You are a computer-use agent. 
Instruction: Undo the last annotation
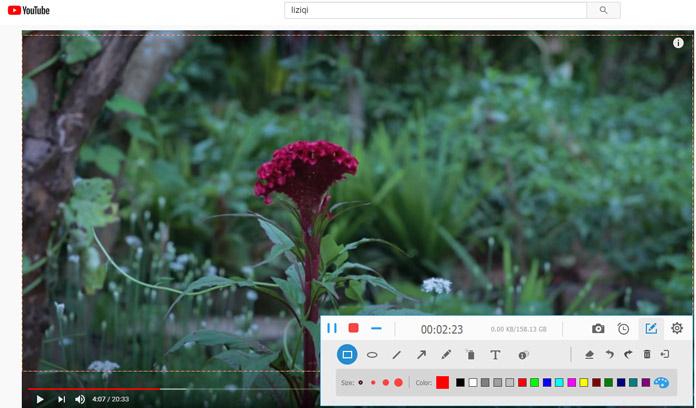coord(609,354)
